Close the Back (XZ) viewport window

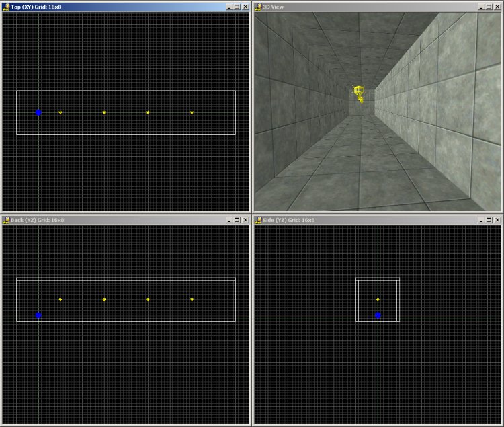(x=245, y=220)
